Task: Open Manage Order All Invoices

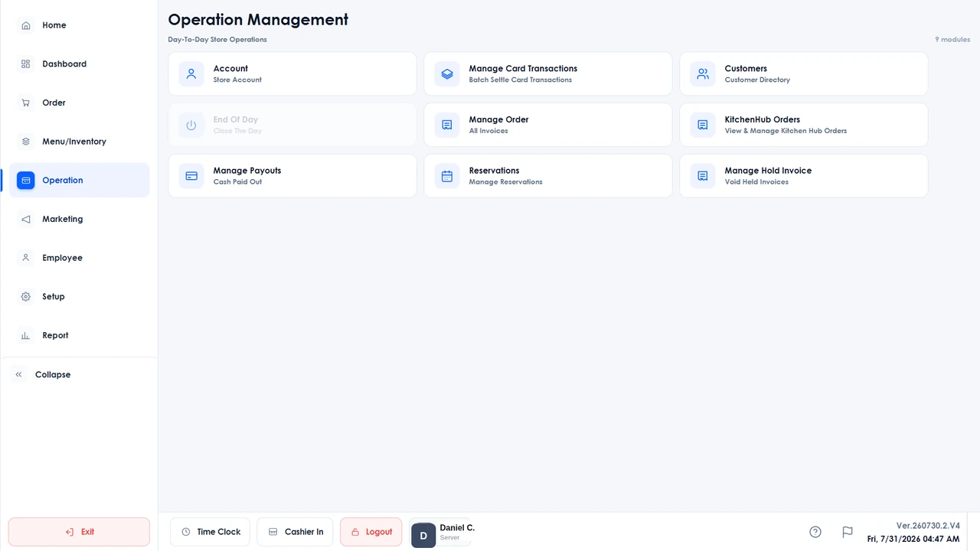Action: [x=548, y=126]
